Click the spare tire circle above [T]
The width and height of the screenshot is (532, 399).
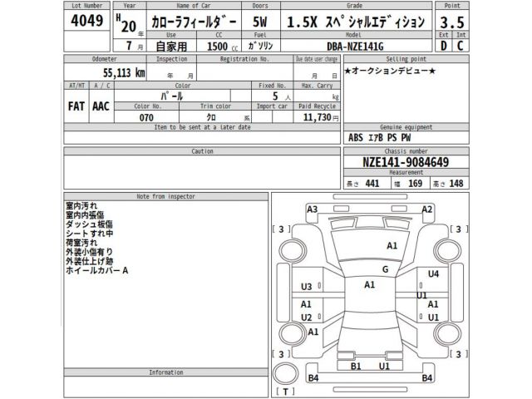pos(286,371)
